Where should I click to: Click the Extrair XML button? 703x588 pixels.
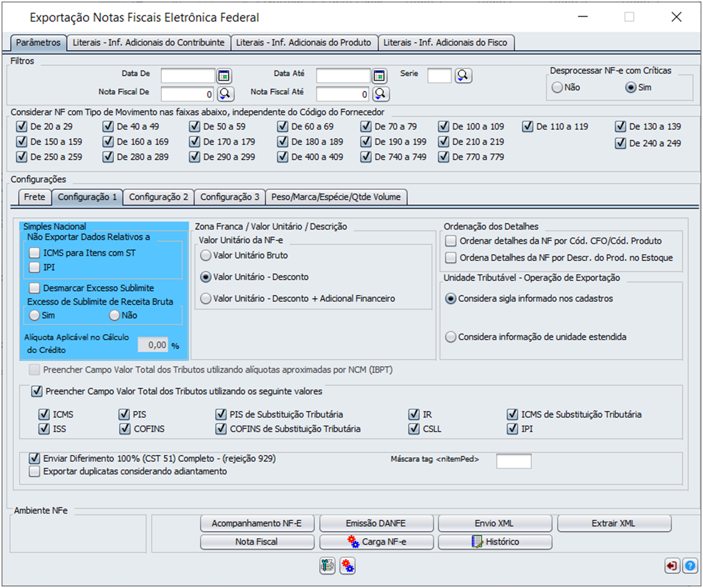(x=614, y=523)
